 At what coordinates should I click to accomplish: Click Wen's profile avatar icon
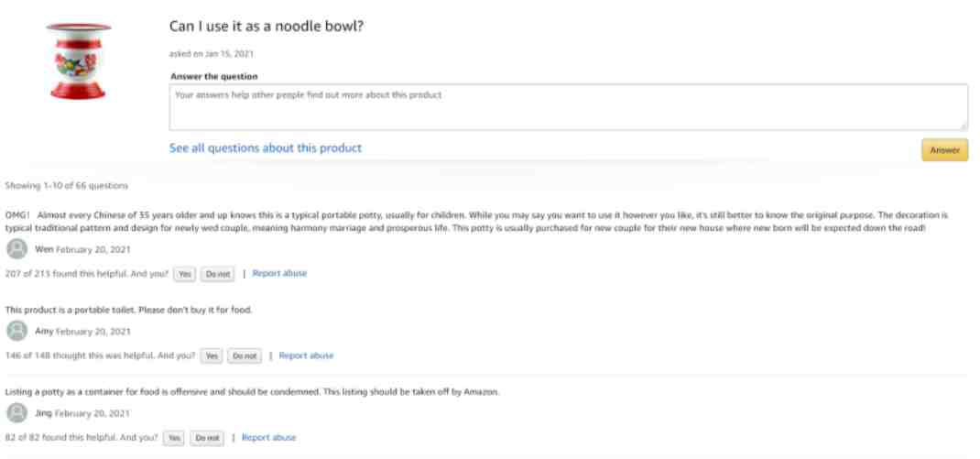(x=16, y=249)
